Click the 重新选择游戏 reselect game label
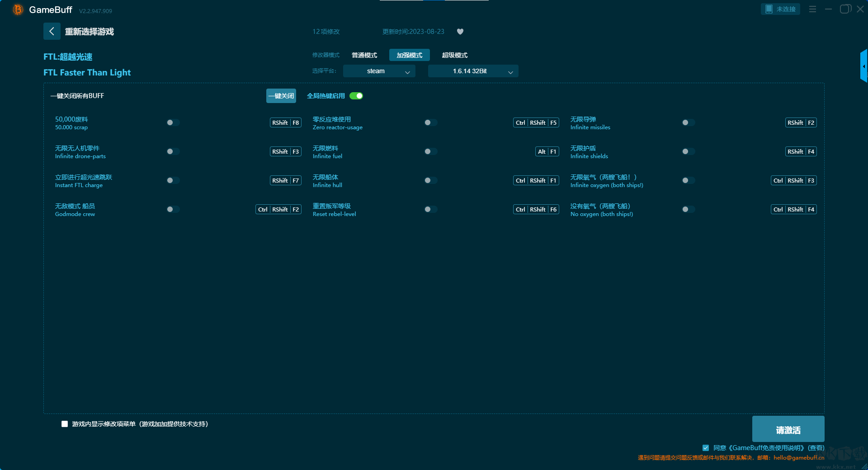This screenshot has width=868, height=470. pos(90,32)
